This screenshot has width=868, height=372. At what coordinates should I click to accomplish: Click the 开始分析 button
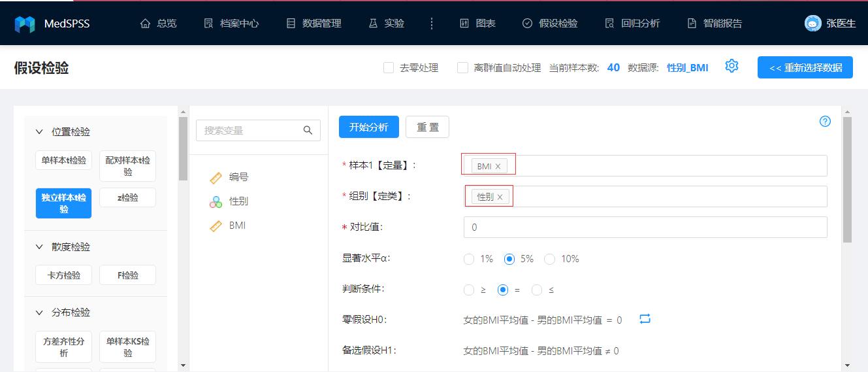(369, 127)
